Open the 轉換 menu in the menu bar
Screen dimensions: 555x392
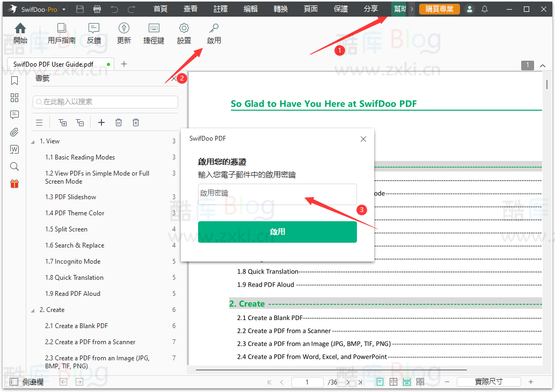tap(280, 9)
